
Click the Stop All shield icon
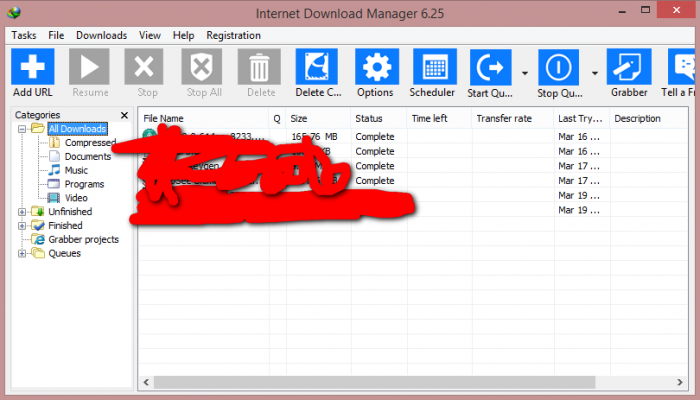(x=202, y=67)
